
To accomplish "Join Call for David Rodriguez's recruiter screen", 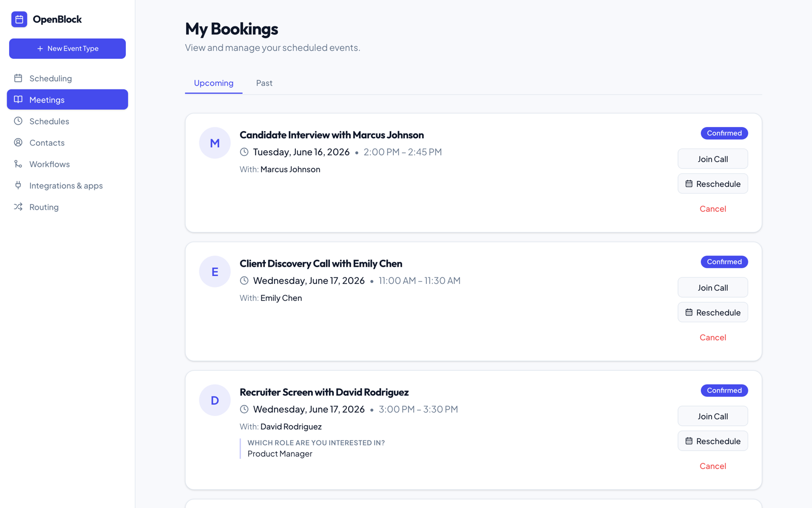I will point(713,416).
